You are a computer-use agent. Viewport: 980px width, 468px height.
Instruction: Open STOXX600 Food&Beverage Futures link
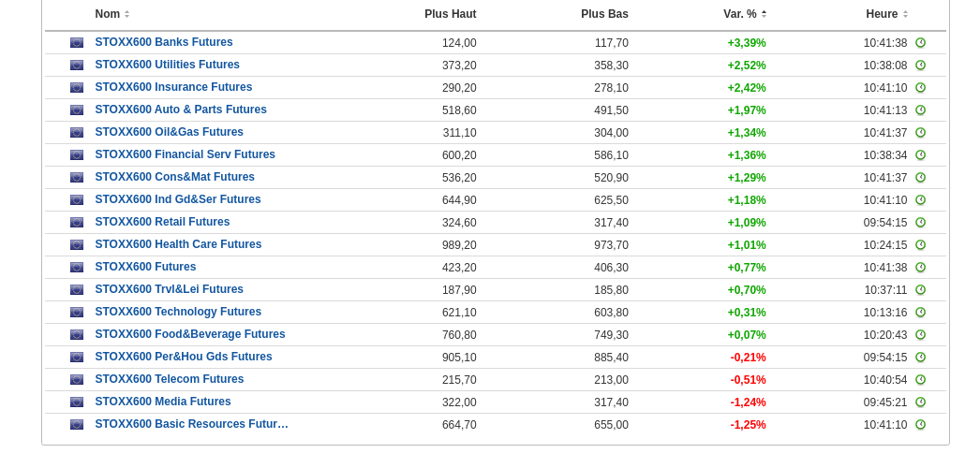(x=190, y=334)
